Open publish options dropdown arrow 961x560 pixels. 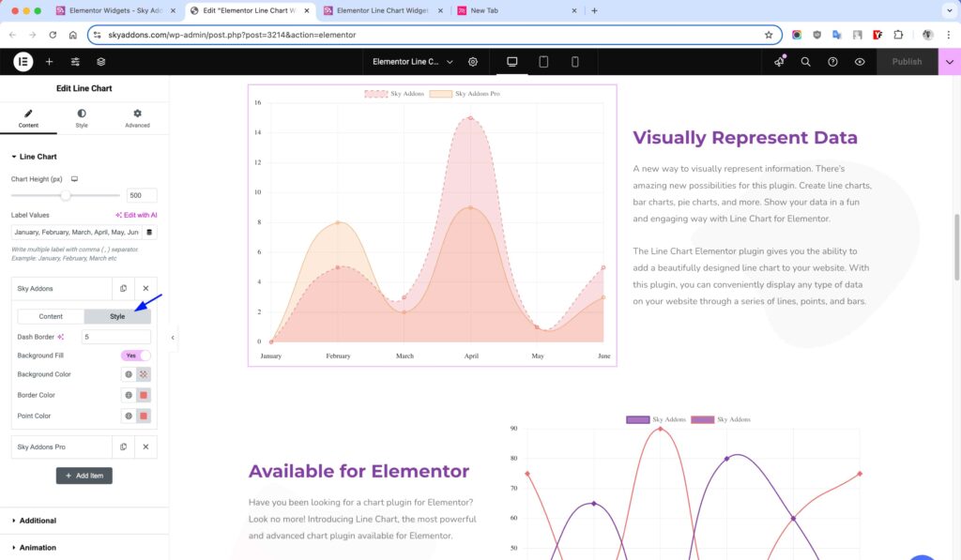pyautogui.click(x=950, y=62)
